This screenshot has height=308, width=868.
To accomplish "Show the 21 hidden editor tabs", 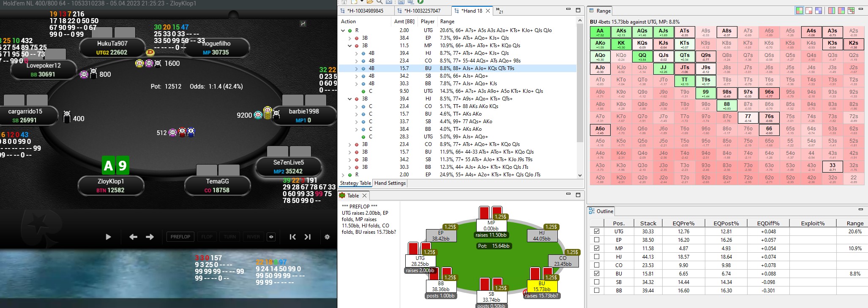I will point(499,11).
